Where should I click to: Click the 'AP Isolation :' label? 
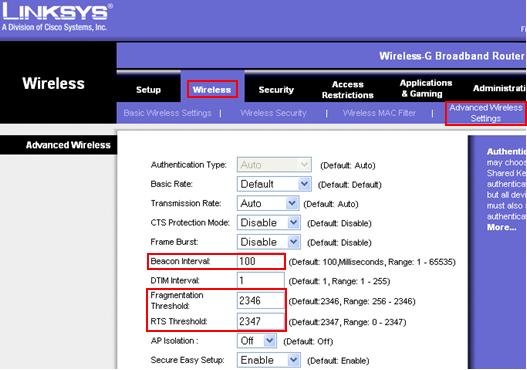coord(174,341)
